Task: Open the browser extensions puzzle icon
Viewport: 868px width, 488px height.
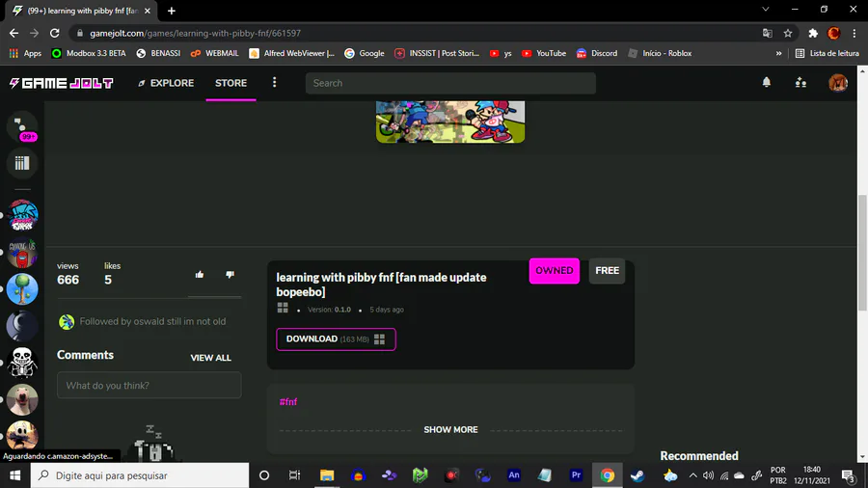Action: [813, 33]
